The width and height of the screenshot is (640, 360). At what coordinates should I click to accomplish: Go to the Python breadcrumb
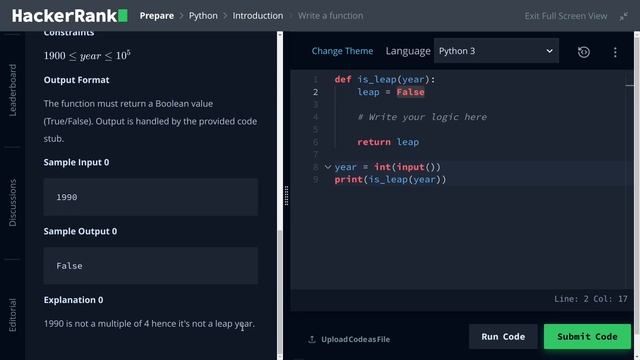[x=203, y=16]
